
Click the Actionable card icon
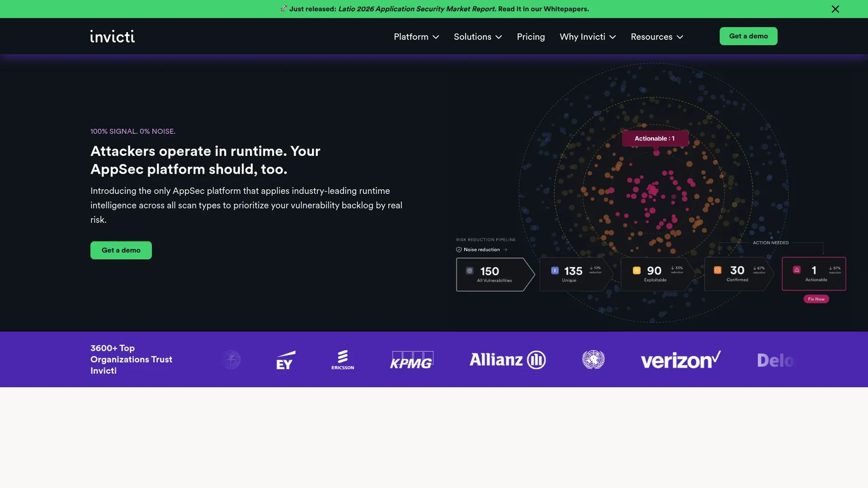click(x=796, y=270)
